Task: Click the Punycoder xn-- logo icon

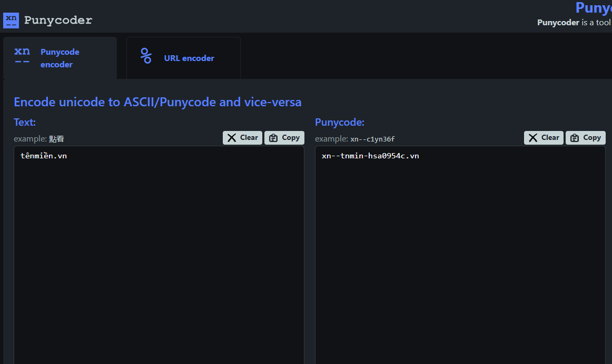Action: click(11, 21)
